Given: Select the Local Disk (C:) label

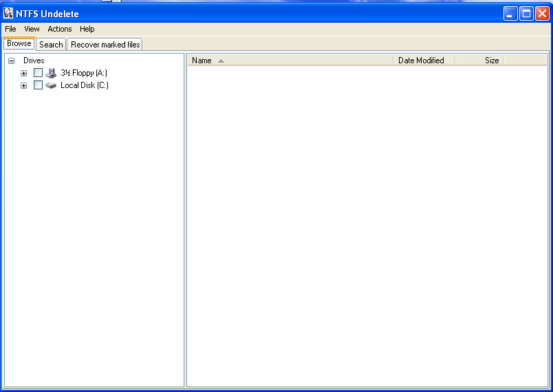Looking at the screenshot, I should coord(85,85).
